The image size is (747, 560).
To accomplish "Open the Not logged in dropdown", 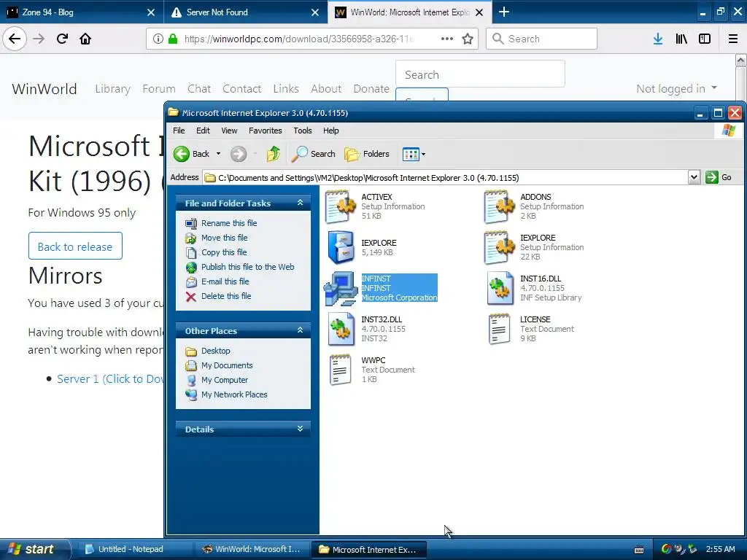I will pos(676,88).
